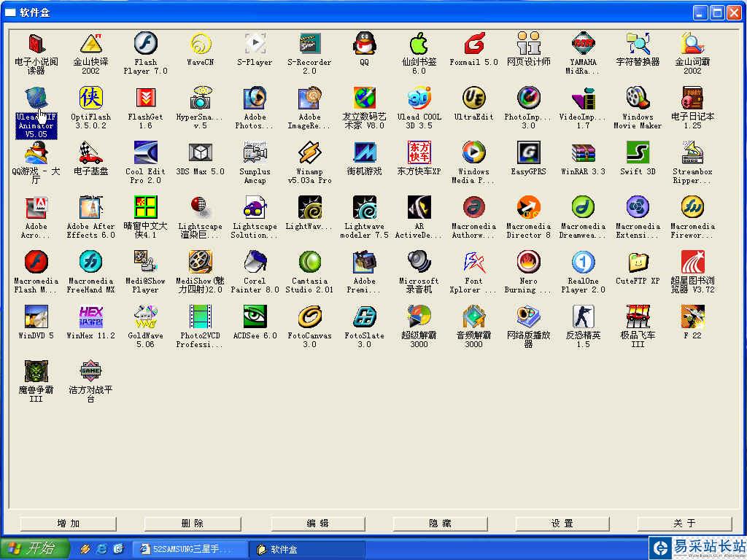This screenshot has width=747, height=560.
Task: Open GoldWave 5.06 icon
Action: (145, 316)
